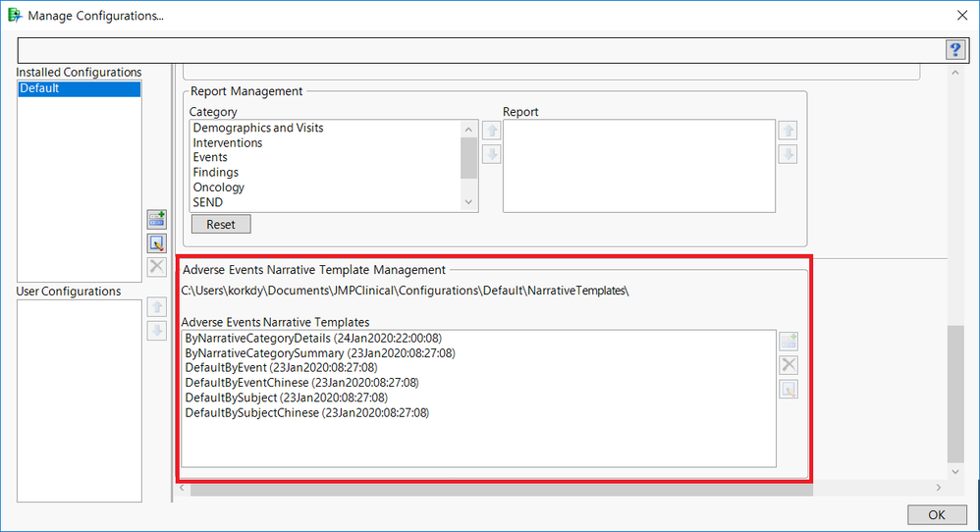Click the horizontal scrollbar thumb
This screenshot has width=980, height=532.
502,488
